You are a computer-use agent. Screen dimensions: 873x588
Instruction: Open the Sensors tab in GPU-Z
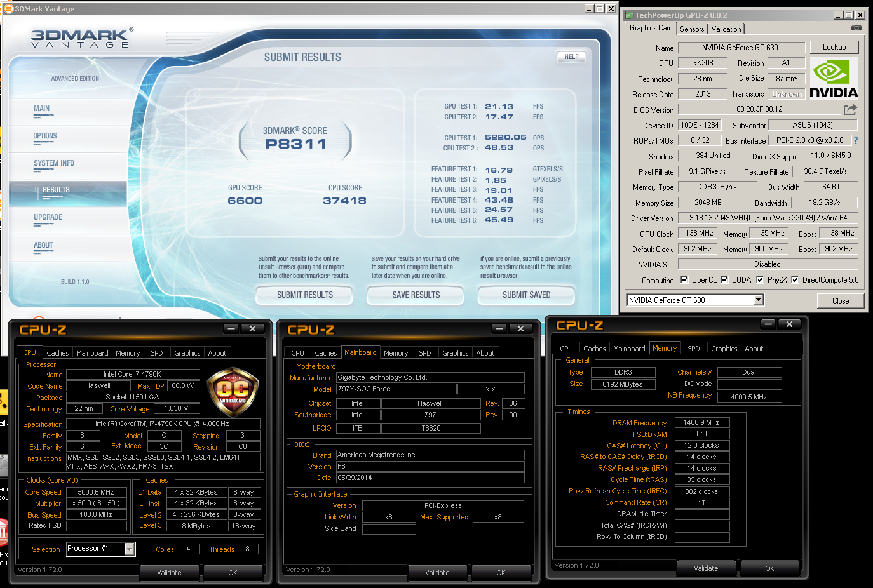(x=692, y=29)
